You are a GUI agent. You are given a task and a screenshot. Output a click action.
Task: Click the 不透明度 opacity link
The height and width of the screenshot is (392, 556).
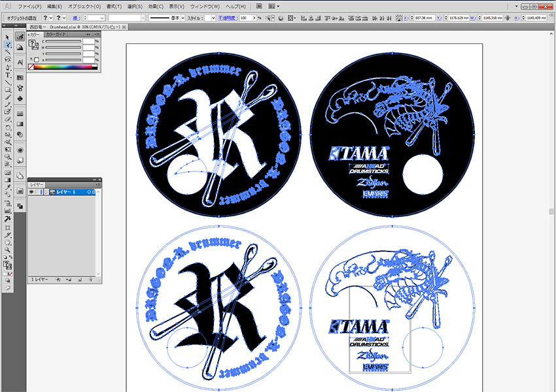click(228, 18)
